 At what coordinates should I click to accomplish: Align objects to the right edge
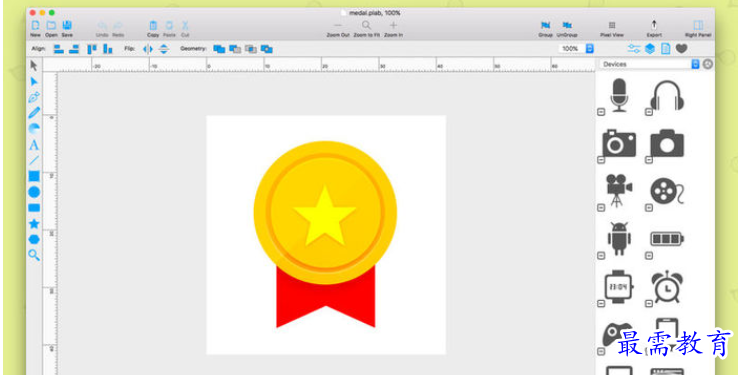click(74, 49)
